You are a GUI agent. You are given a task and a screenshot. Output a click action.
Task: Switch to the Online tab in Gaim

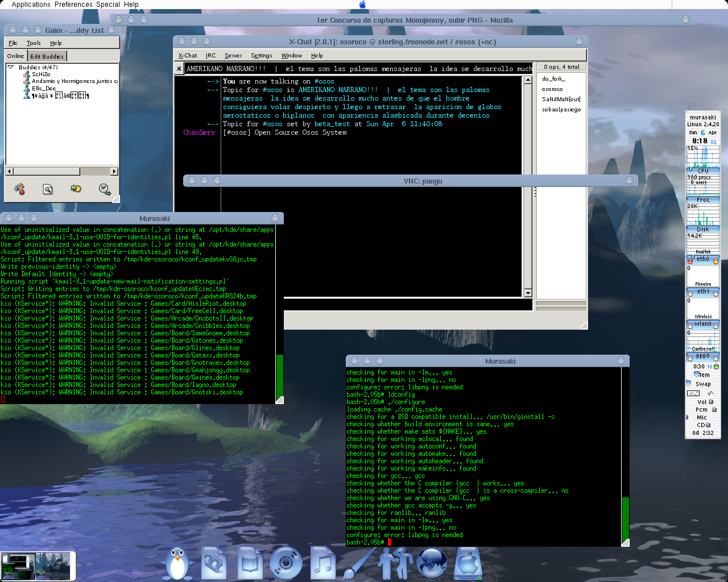pyautogui.click(x=16, y=56)
